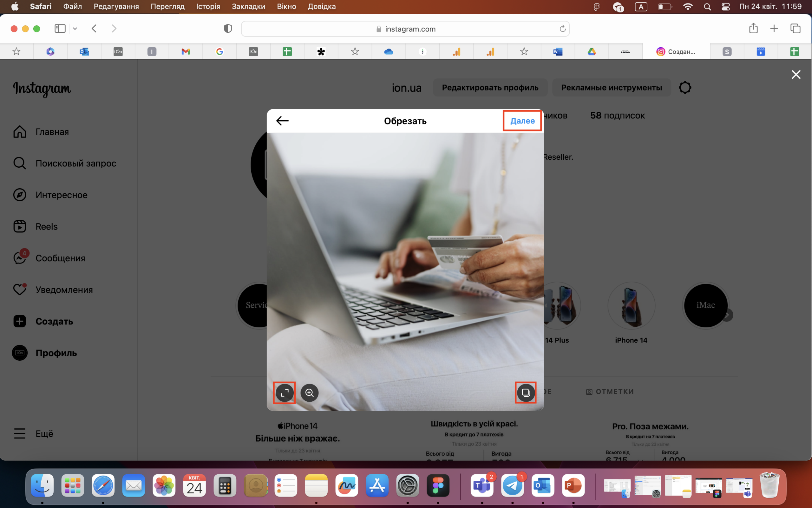Image resolution: width=812 pixels, height=508 pixels.
Task: Switch to Google tab
Action: 219,52
